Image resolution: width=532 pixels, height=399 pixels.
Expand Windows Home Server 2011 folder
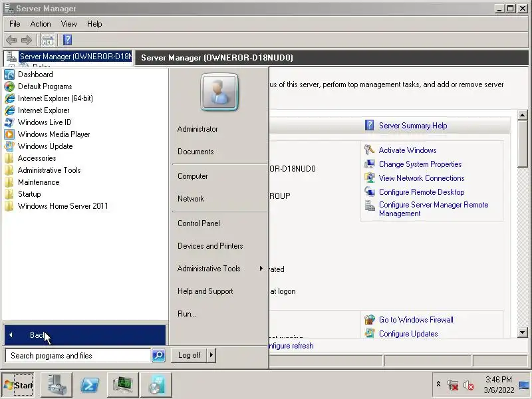coord(63,206)
